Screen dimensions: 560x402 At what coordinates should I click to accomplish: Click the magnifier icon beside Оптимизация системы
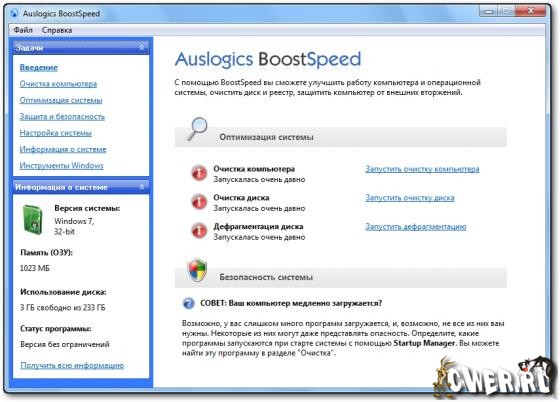[198, 129]
